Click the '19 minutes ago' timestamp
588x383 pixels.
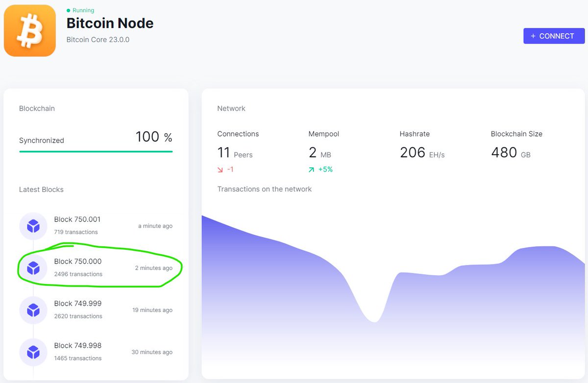coord(152,311)
